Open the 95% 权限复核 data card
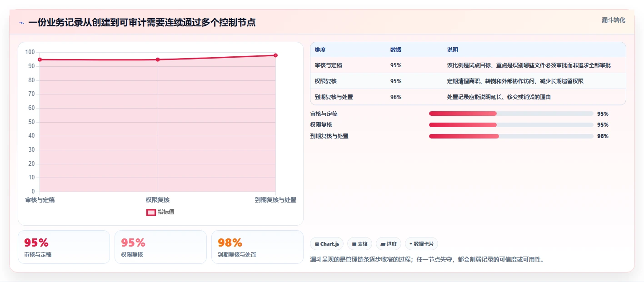Image resolution: width=644 pixels, height=282 pixels. coord(160,247)
